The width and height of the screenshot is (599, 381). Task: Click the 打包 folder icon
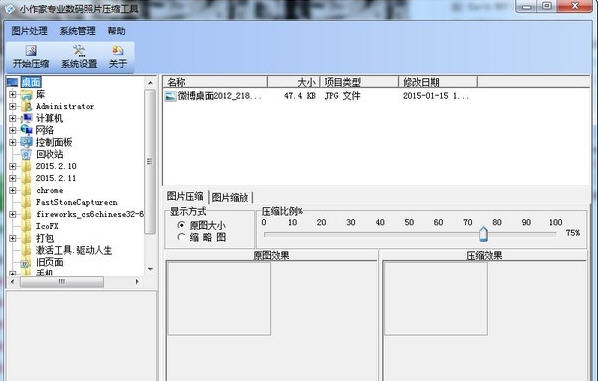26,238
